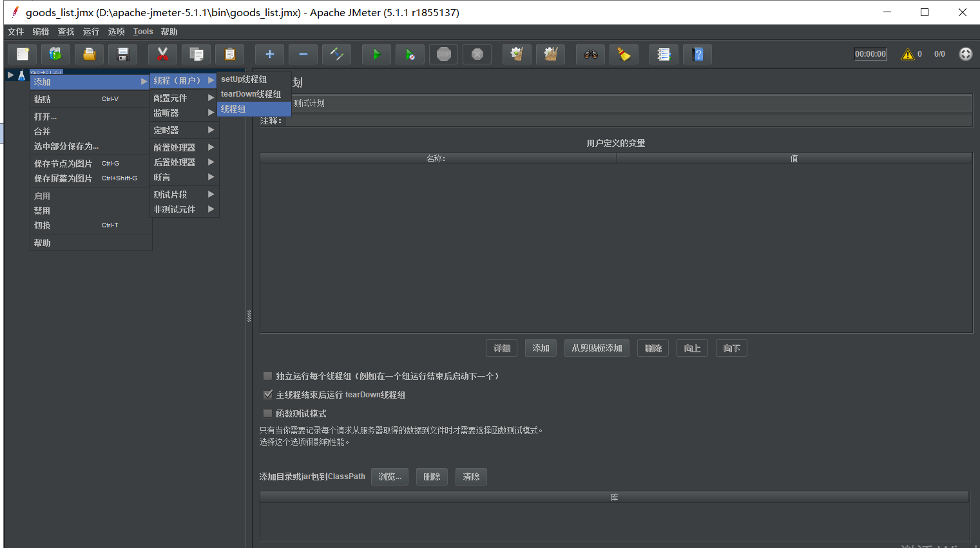Select the test plan flask icon in tree
Screen dimensions: 980x548
(x=21, y=75)
